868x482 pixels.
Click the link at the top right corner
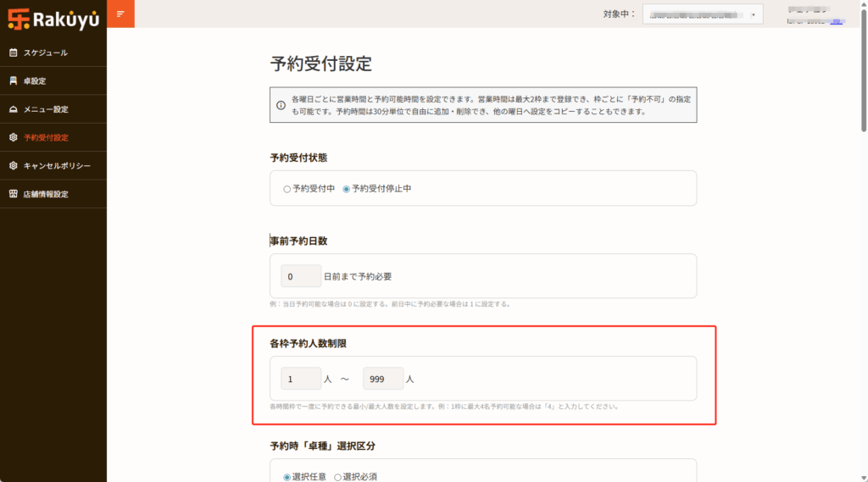[x=836, y=21]
